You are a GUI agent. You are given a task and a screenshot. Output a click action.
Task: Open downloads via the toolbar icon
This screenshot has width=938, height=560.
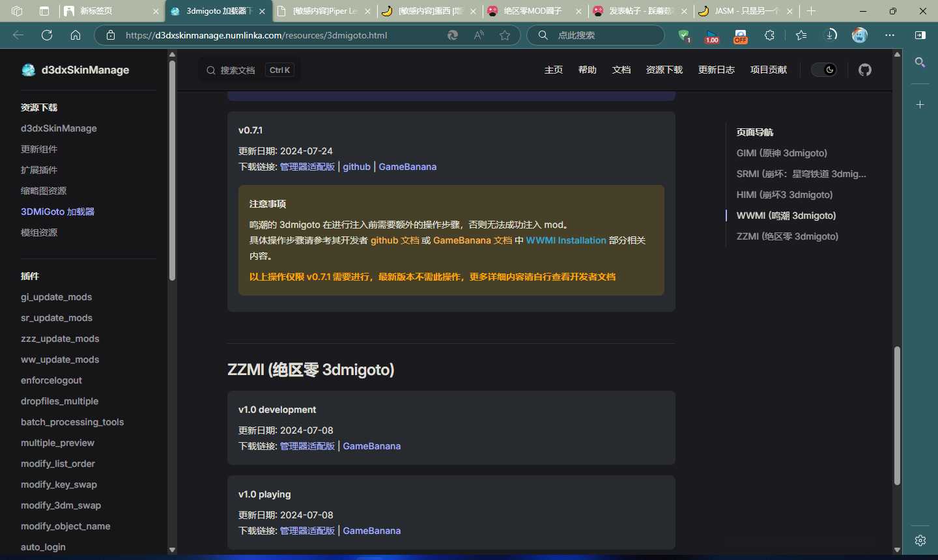pos(832,35)
